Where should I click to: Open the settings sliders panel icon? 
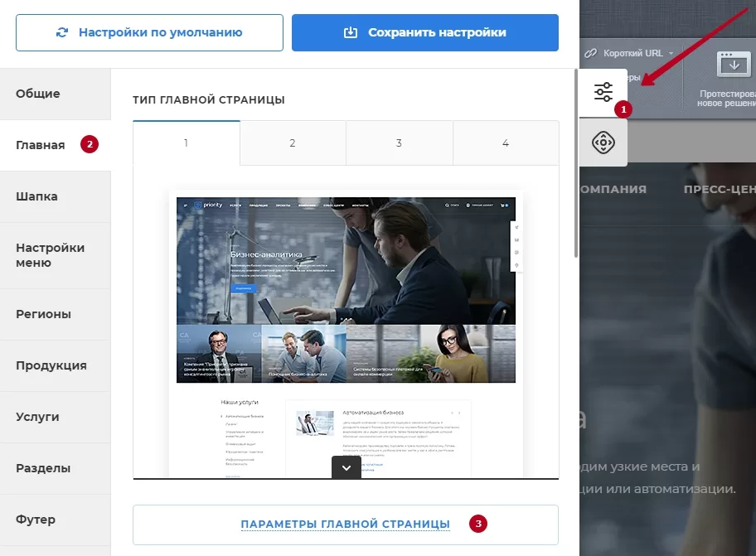point(603,92)
